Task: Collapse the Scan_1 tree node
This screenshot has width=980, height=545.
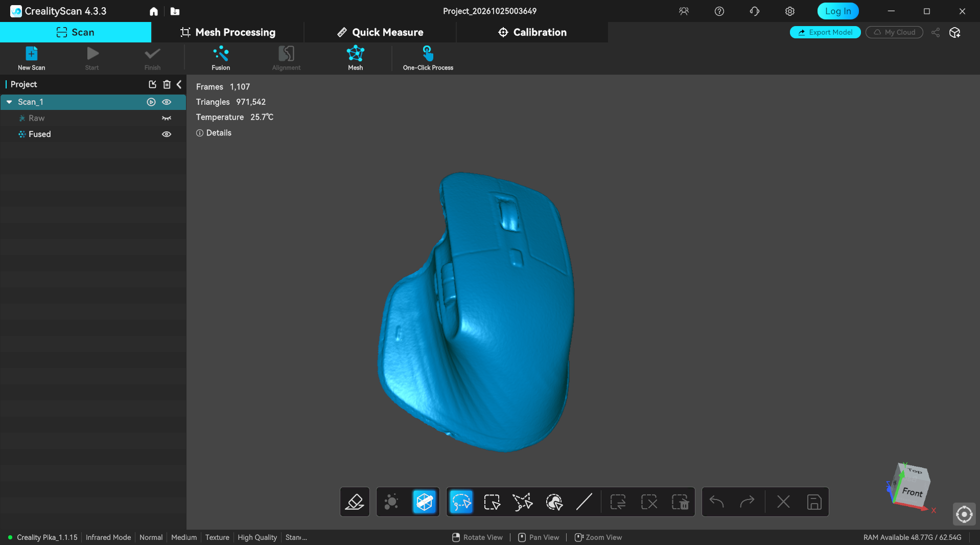Action: 9,102
